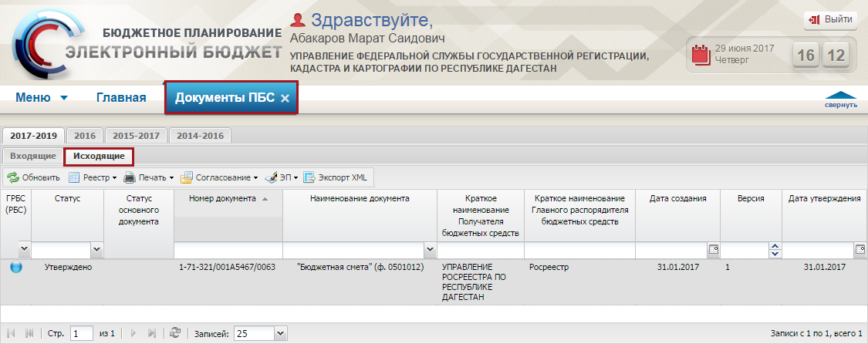Go to the Главная tab
The image size is (868, 344).
pyautogui.click(x=121, y=98)
